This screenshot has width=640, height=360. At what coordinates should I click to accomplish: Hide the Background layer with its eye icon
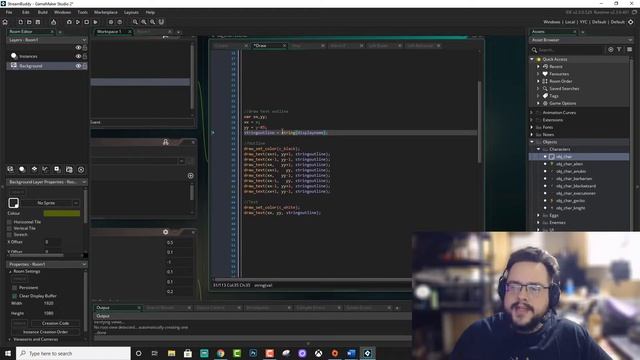(x=78, y=66)
